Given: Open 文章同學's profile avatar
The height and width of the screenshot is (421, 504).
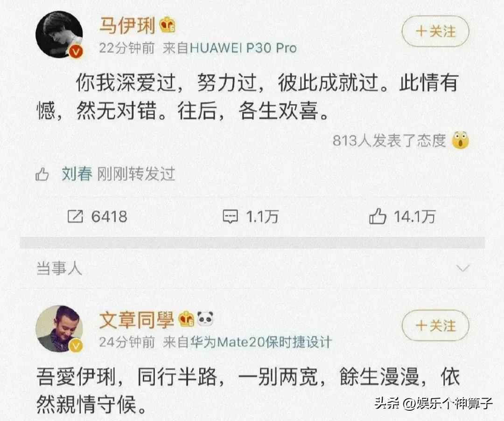Looking at the screenshot, I should (59, 329).
